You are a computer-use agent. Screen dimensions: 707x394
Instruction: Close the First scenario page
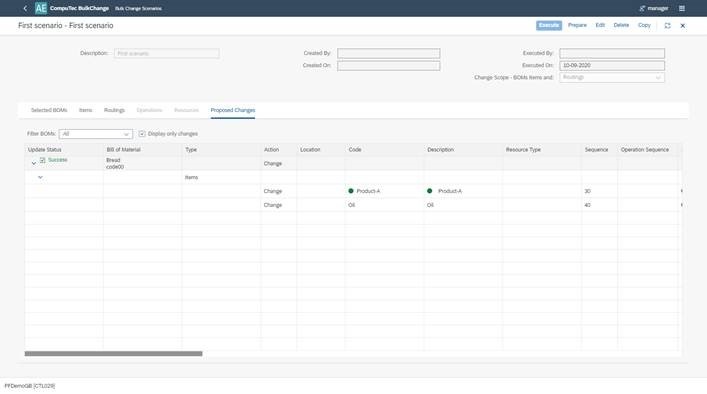[x=683, y=26]
